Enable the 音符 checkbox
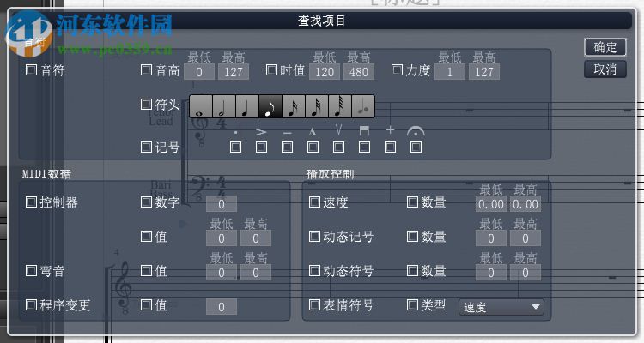Viewport: 644px width, 343px height. point(31,70)
